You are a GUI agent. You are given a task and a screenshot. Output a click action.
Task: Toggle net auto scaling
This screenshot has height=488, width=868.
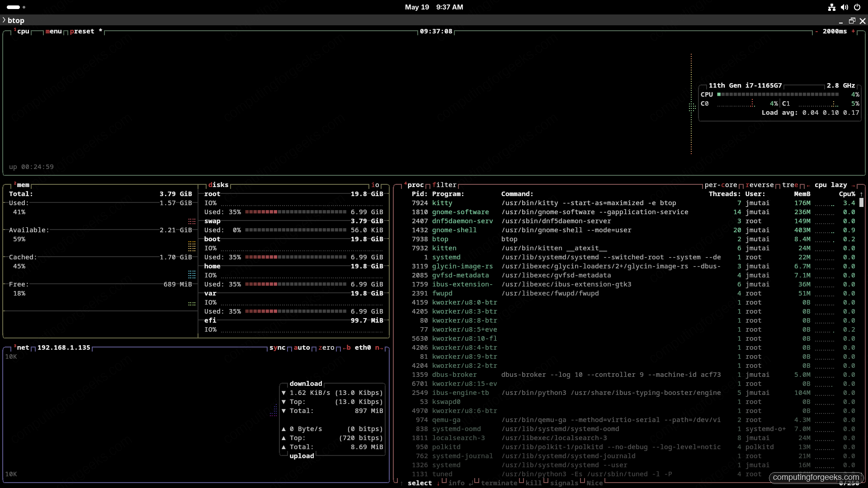(302, 347)
